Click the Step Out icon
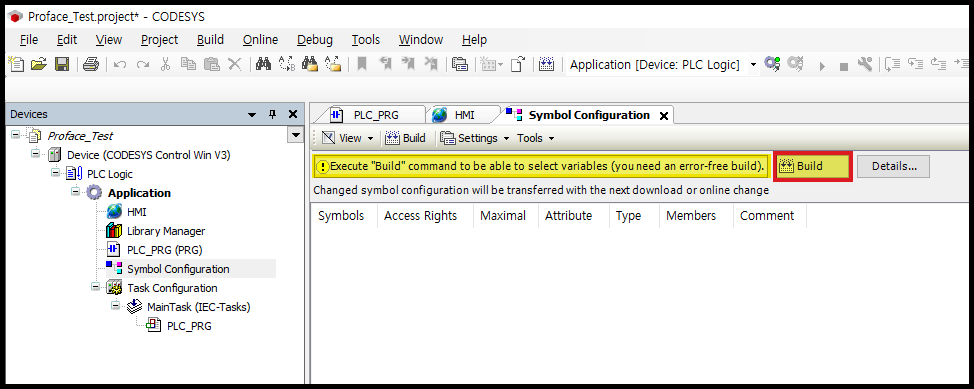This screenshot has height=389, width=974. click(939, 64)
